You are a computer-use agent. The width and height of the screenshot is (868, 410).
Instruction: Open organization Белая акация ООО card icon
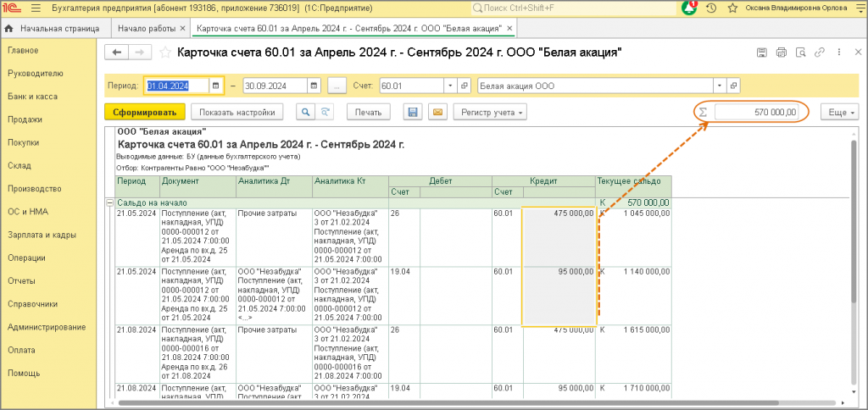point(735,86)
